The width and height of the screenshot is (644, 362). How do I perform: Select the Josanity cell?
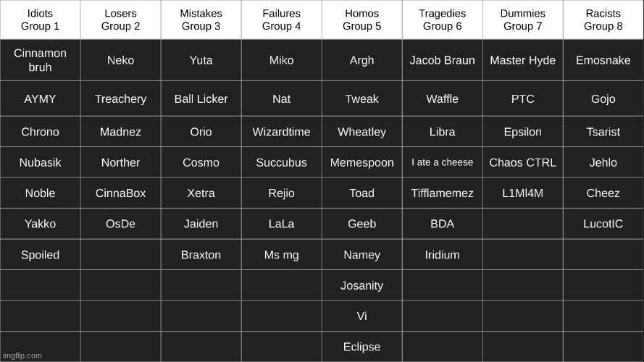[x=361, y=285]
